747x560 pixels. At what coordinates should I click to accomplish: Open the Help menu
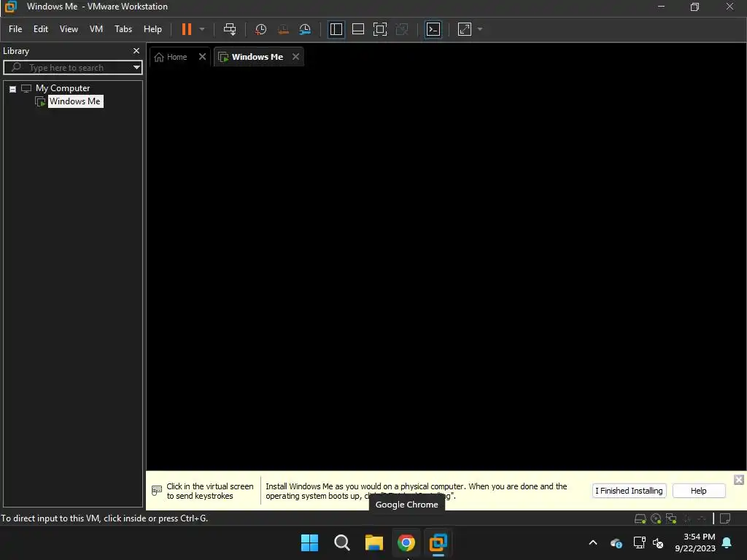click(x=152, y=29)
